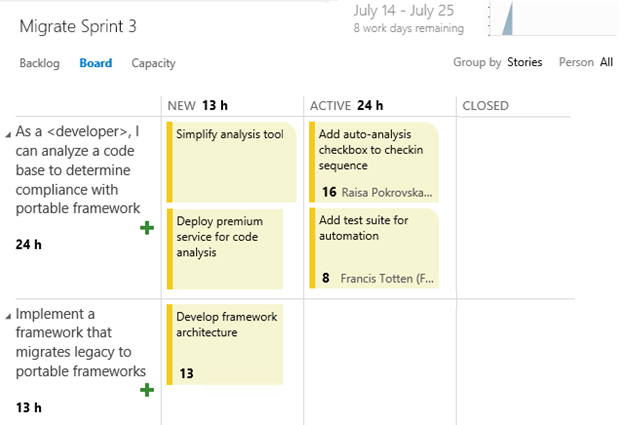Open the sprint burndown chart thumbnail
Image resolution: width=624 pixels, height=425 pixels.
504,20
